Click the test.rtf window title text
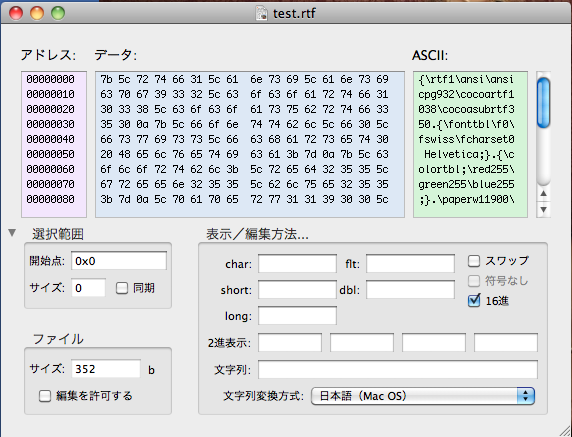Viewport: 572px width, 437px height. (294, 13)
